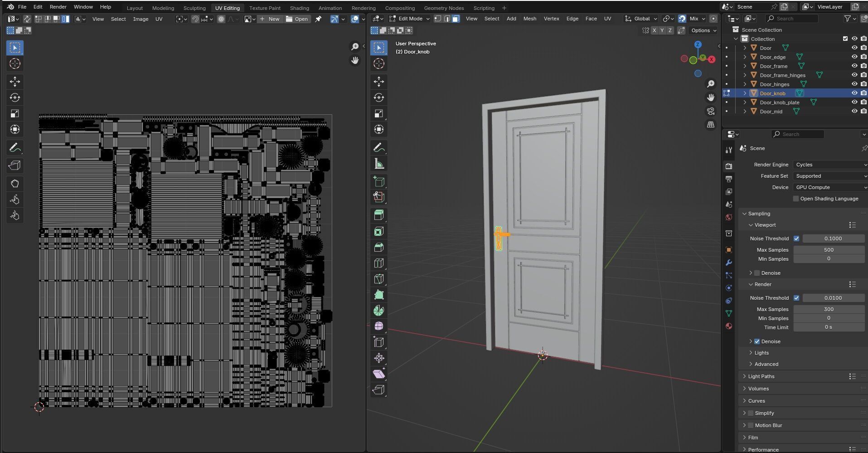Open Feature Set dropdown
868x453 pixels.
pyautogui.click(x=830, y=176)
